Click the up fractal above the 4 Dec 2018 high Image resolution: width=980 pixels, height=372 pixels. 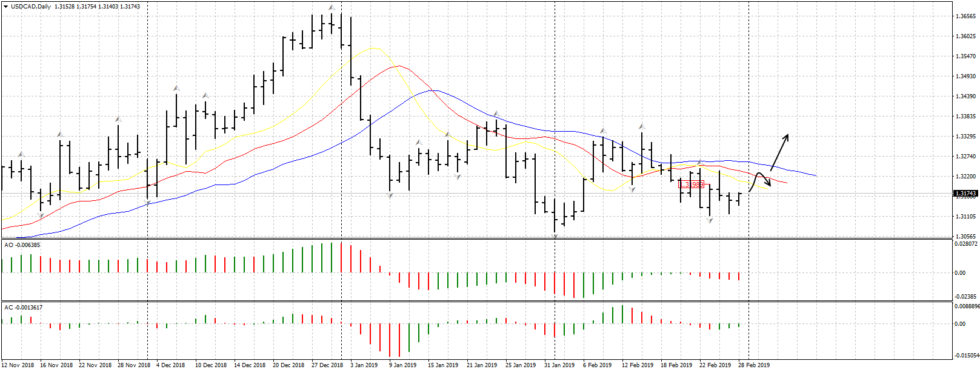tap(176, 89)
